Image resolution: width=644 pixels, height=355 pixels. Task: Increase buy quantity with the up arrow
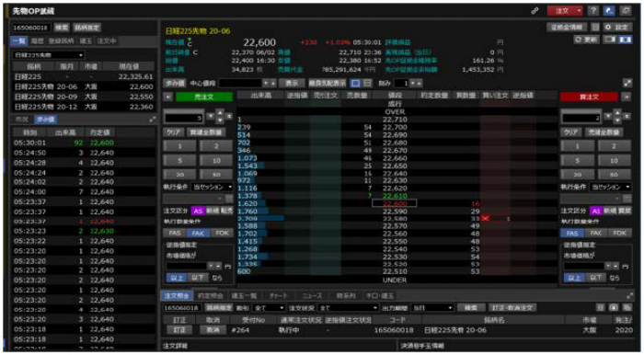point(617,112)
